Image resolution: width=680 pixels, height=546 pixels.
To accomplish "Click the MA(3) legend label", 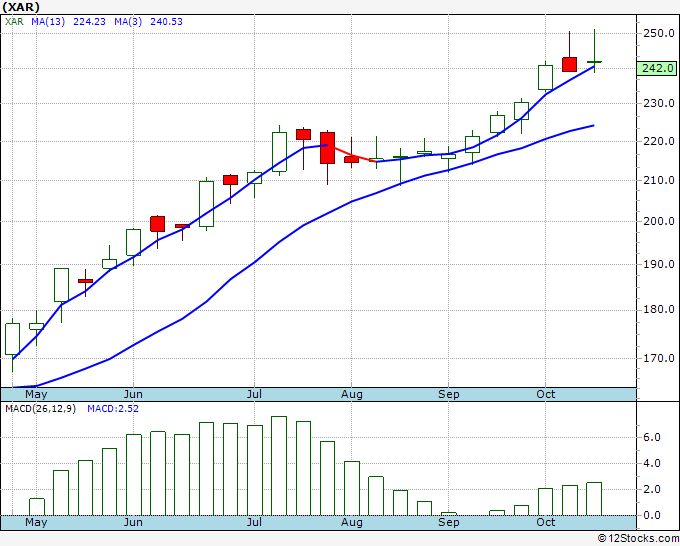I will pyautogui.click(x=128, y=22).
